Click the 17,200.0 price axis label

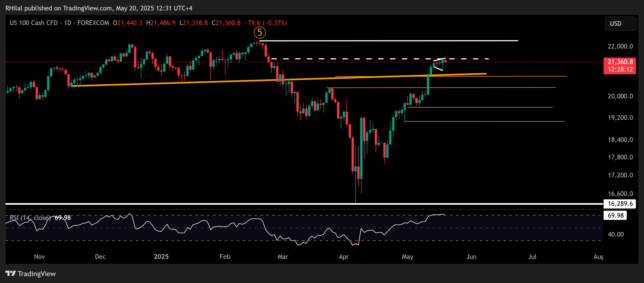pos(620,175)
